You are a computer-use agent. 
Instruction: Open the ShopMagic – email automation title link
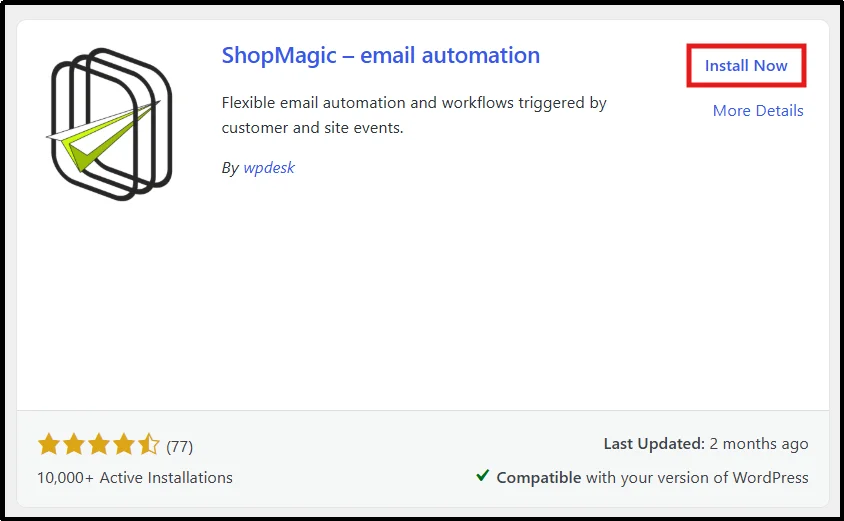coord(381,55)
